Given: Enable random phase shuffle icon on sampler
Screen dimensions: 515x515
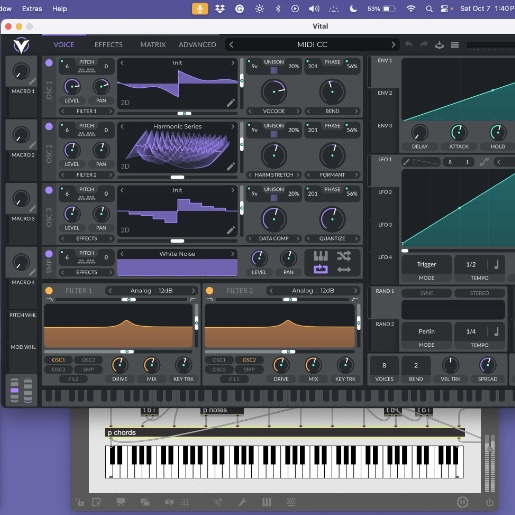Looking at the screenshot, I should point(344,256).
